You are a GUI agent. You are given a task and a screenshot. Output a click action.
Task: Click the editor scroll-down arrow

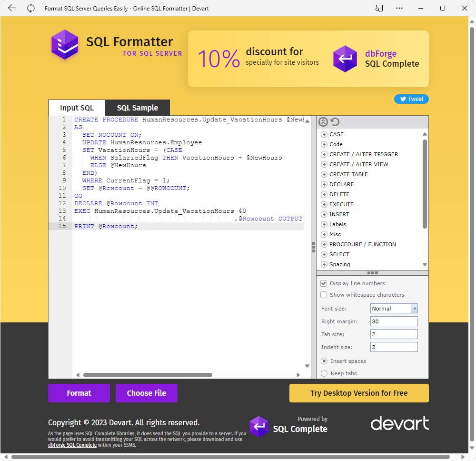click(307, 366)
